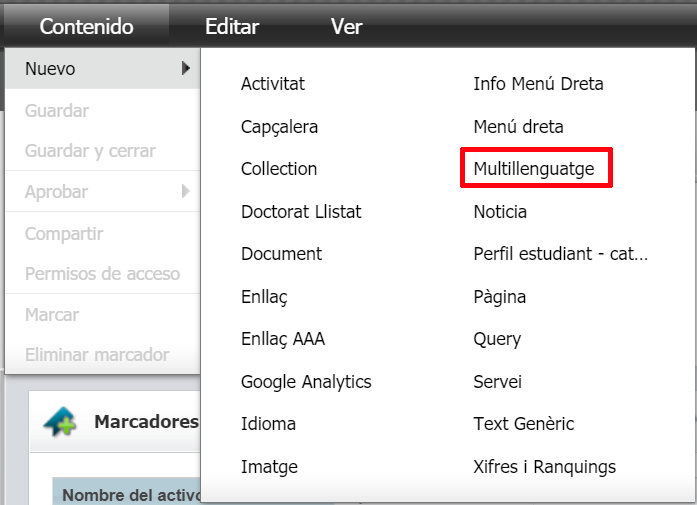Image resolution: width=697 pixels, height=505 pixels.
Task: Create a new Noticia
Action: [x=500, y=212]
